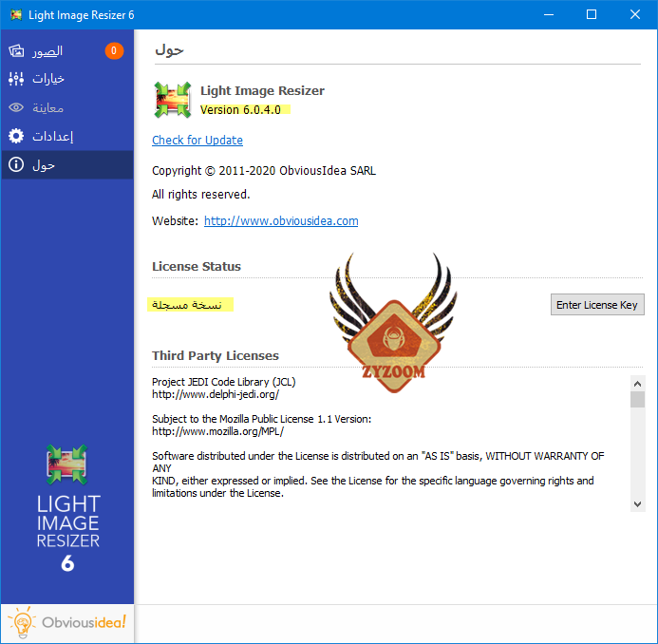
Task: Click the http://www.delphi-jedi.org/ text
Action: [x=216, y=394]
